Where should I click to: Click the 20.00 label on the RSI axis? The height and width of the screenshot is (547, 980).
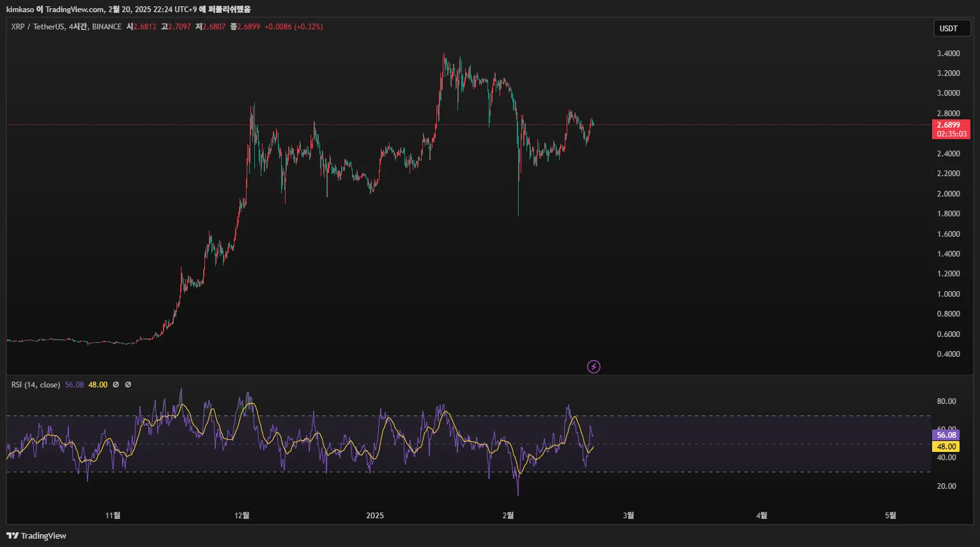tap(947, 486)
